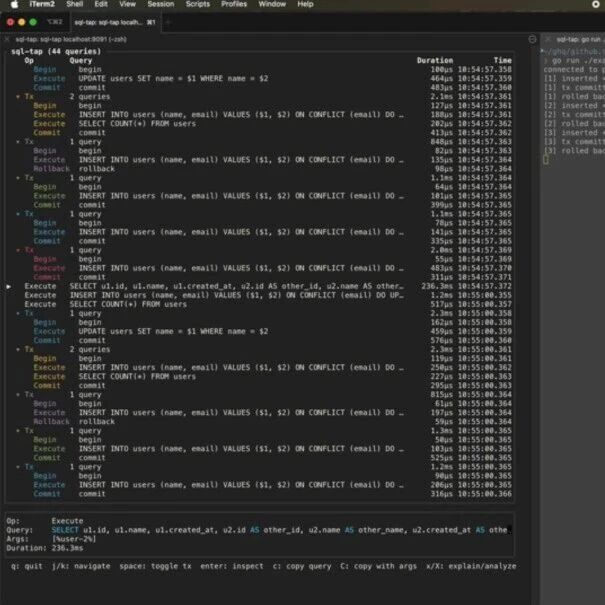Click the Duration 236.3ms value in detail panel
Screen dimensions: 605x605
pyautogui.click(x=68, y=548)
